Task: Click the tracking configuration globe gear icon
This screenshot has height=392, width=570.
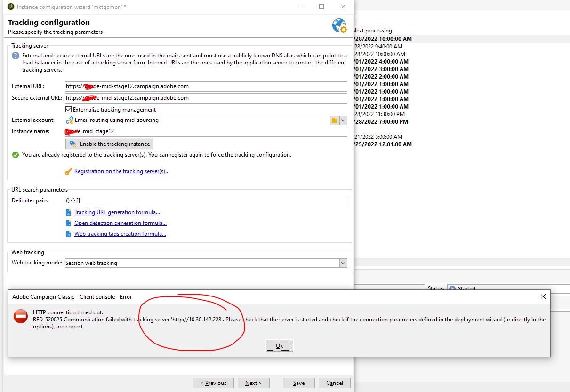Action: 339,26
